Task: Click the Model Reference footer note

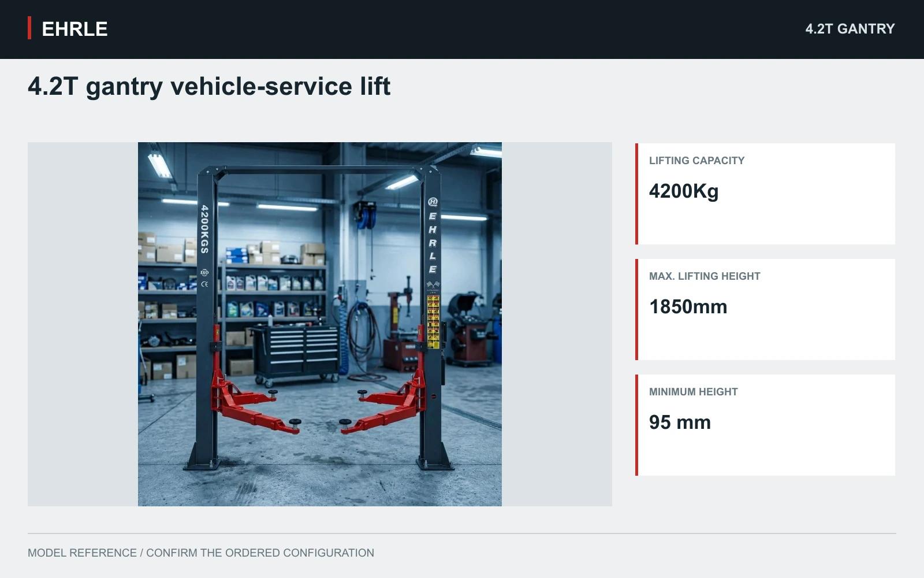Action: click(x=201, y=553)
